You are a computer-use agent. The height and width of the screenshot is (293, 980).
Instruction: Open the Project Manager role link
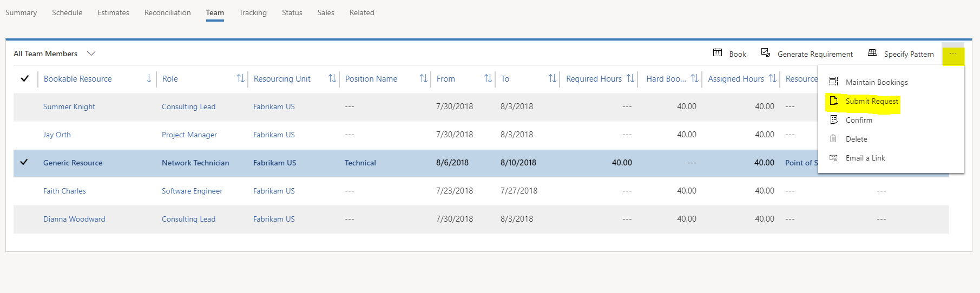tap(189, 135)
